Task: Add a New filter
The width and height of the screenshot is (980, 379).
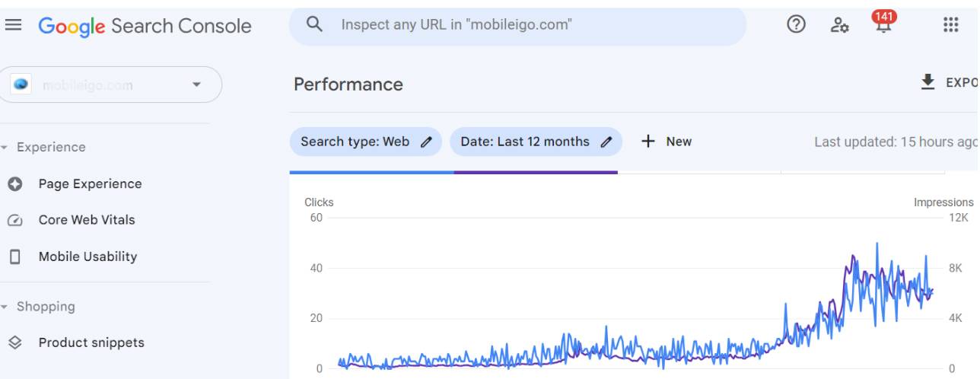Action: pos(667,142)
